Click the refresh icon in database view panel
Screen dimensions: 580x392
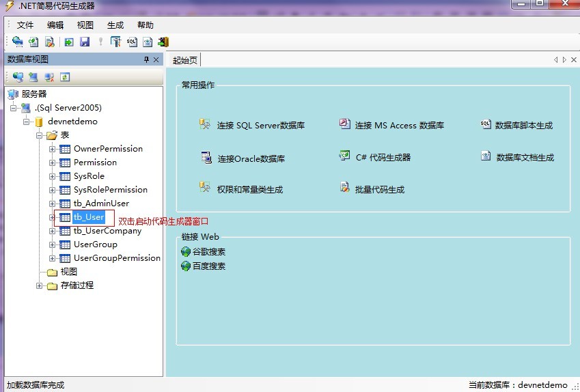65,77
